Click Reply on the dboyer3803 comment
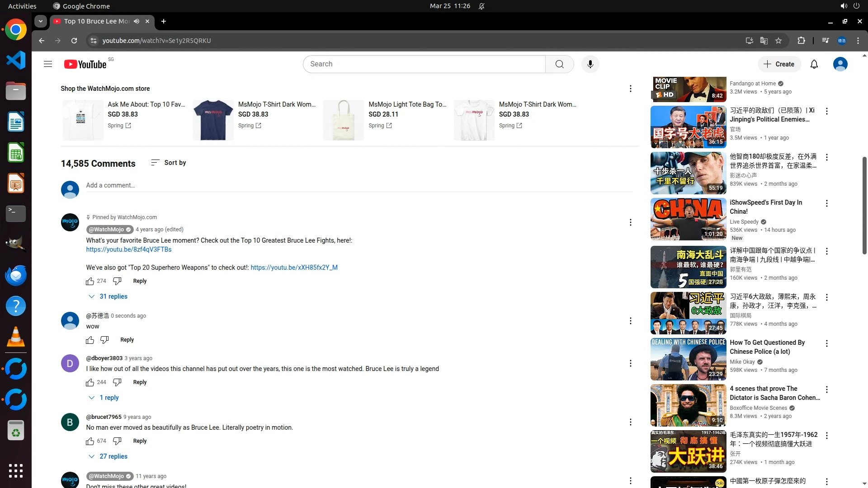Viewport: 868px width, 488px height. 140,382
